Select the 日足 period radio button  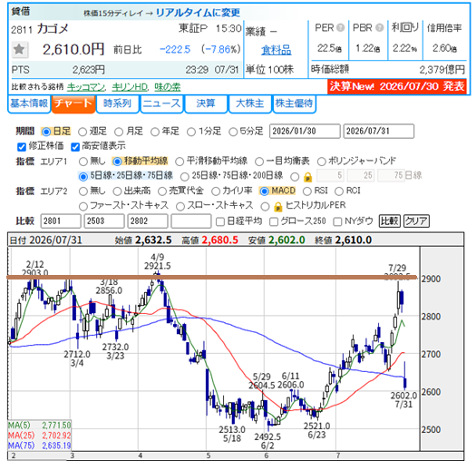tap(46, 132)
